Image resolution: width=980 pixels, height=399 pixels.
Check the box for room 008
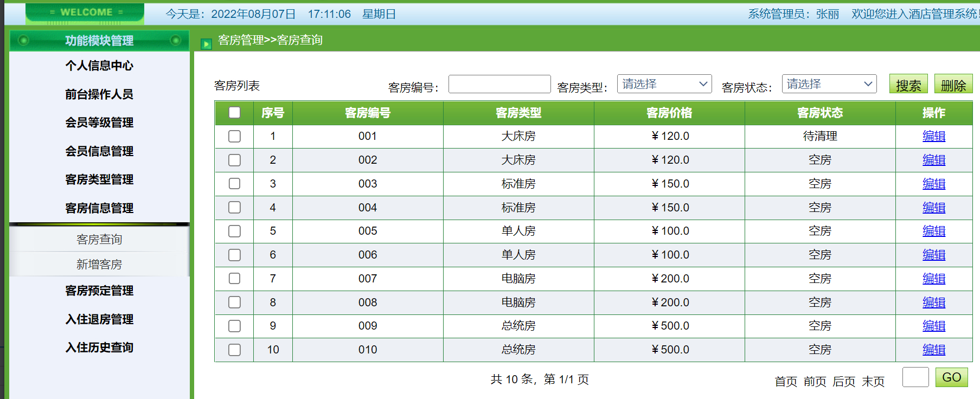(x=234, y=302)
